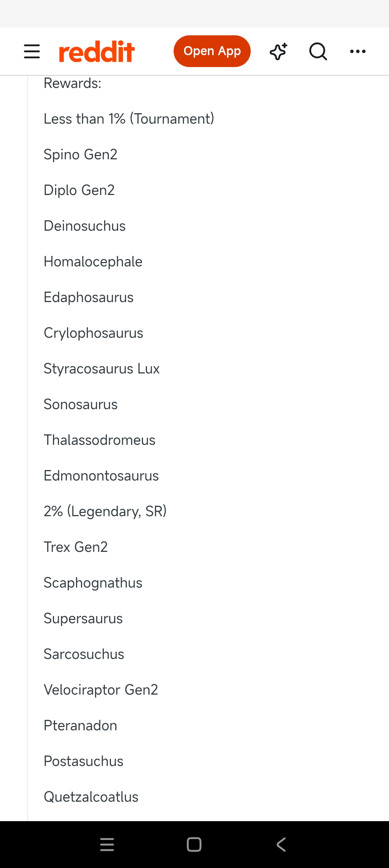This screenshot has height=868, width=389.
Task: Tap the 'Deinosuchus' entry
Action: [85, 226]
